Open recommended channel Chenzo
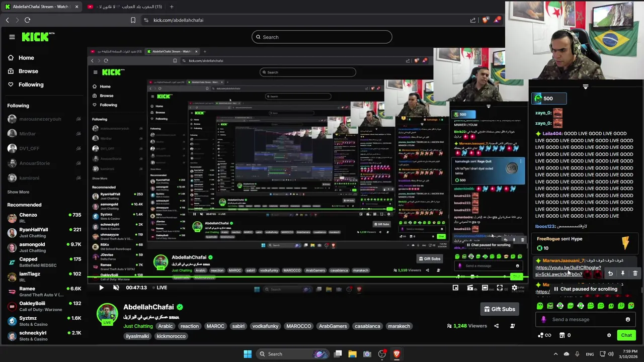Image resolution: width=644 pixels, height=362 pixels. point(44,218)
